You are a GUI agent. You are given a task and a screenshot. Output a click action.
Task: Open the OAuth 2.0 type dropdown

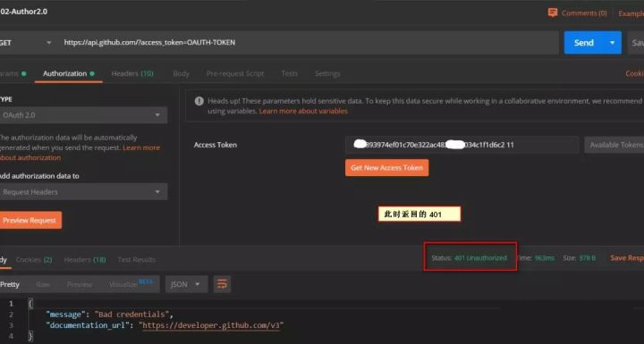pos(83,115)
